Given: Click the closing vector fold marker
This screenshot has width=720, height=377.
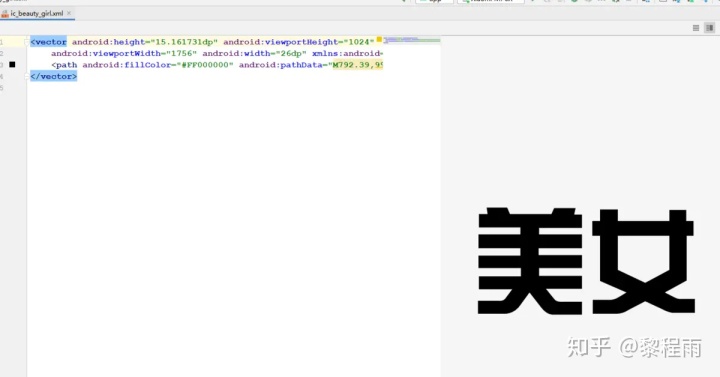Looking at the screenshot, I should click(26, 76).
